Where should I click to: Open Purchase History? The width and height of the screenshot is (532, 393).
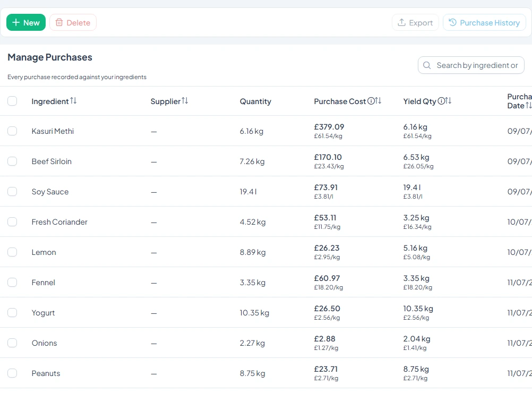click(484, 22)
